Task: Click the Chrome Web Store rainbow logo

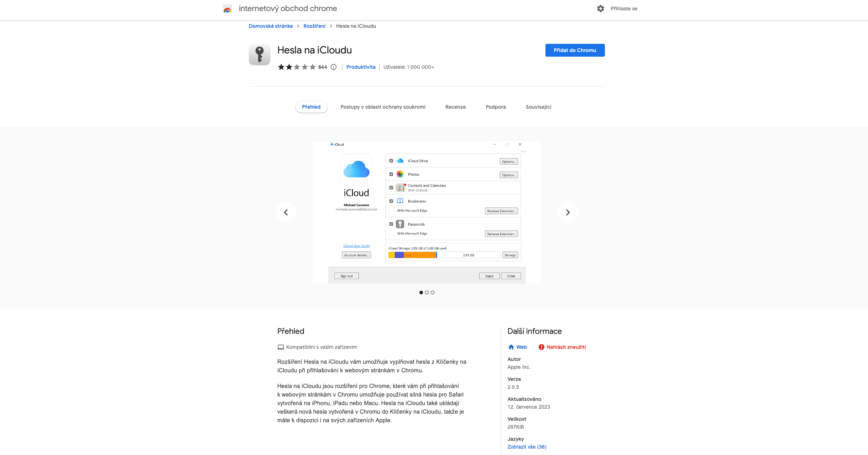Action: point(228,9)
